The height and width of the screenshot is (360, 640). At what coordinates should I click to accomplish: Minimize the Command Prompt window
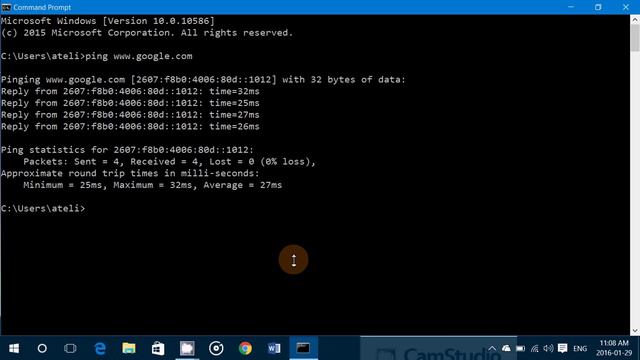click(571, 7)
